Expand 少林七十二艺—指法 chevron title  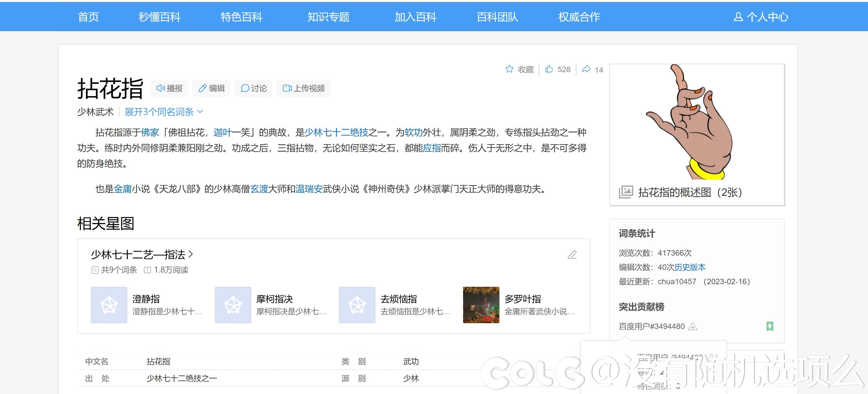(x=142, y=254)
